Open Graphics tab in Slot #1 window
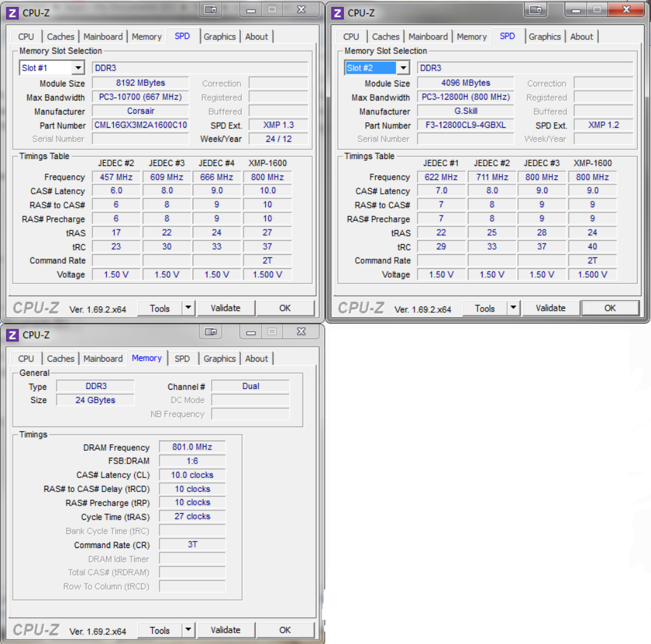Viewport: 651px width, 644px height. 219,36
